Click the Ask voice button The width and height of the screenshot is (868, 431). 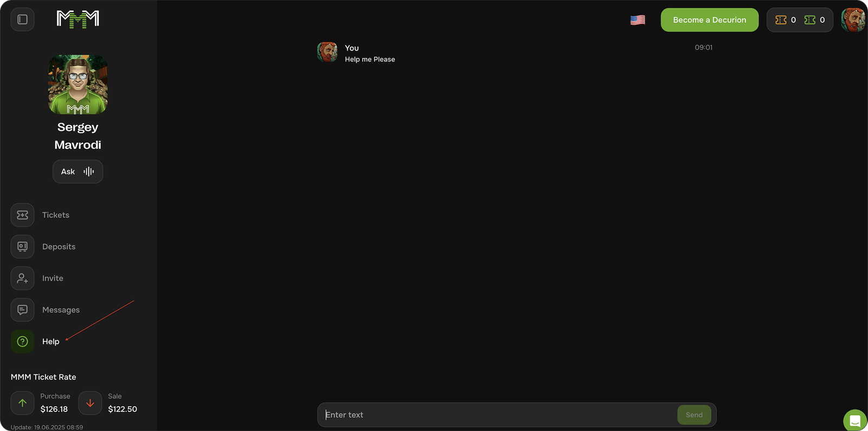pos(78,172)
